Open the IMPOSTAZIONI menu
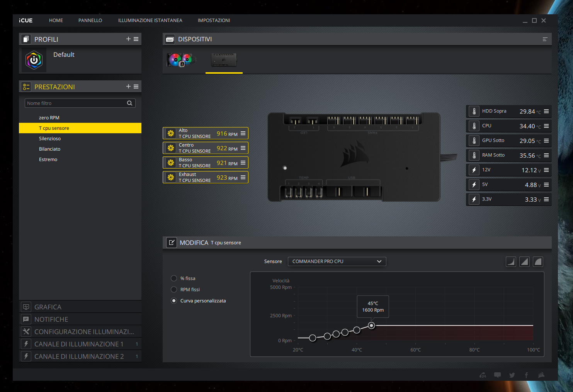Screen dimensions: 573x392 (x=214, y=20)
